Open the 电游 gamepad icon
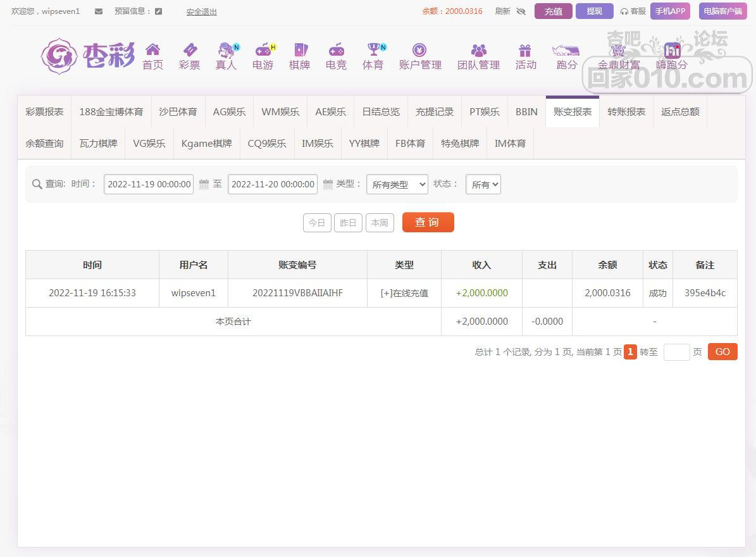 point(263,50)
